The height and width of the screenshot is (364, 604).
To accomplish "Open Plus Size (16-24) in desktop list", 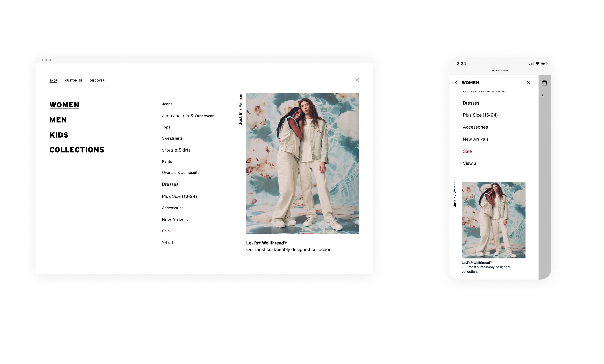I will click(179, 196).
